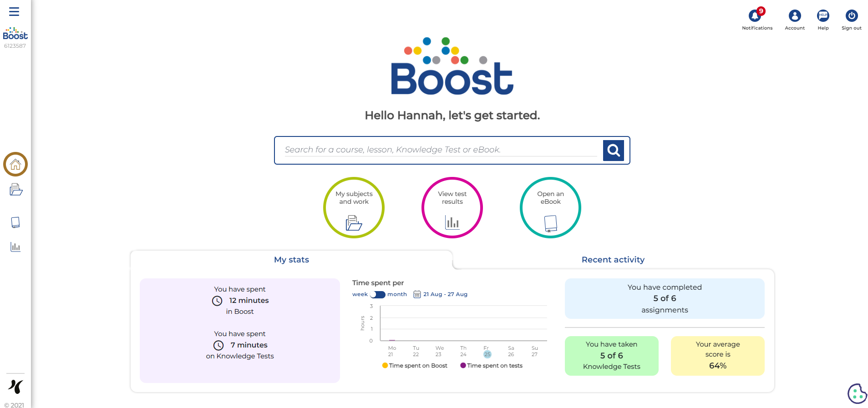Click the Home icon in the sidebar

coord(15,164)
